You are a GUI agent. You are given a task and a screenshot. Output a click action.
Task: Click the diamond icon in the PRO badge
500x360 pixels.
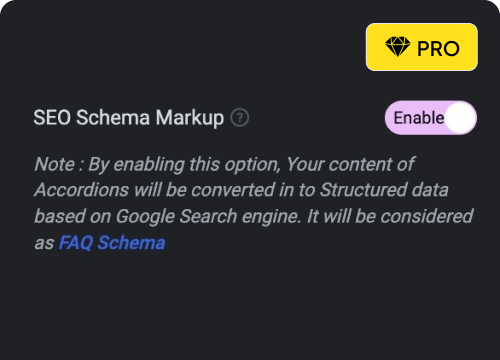click(397, 47)
